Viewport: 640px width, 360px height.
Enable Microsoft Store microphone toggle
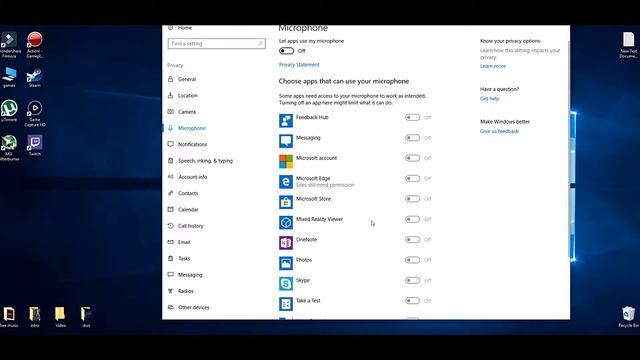[x=412, y=199]
